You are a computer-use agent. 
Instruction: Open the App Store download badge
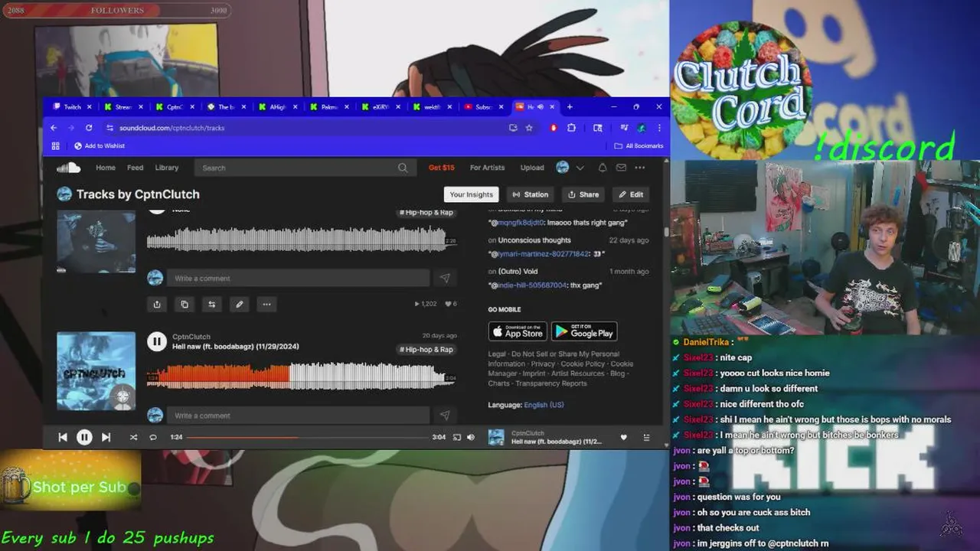pos(518,331)
